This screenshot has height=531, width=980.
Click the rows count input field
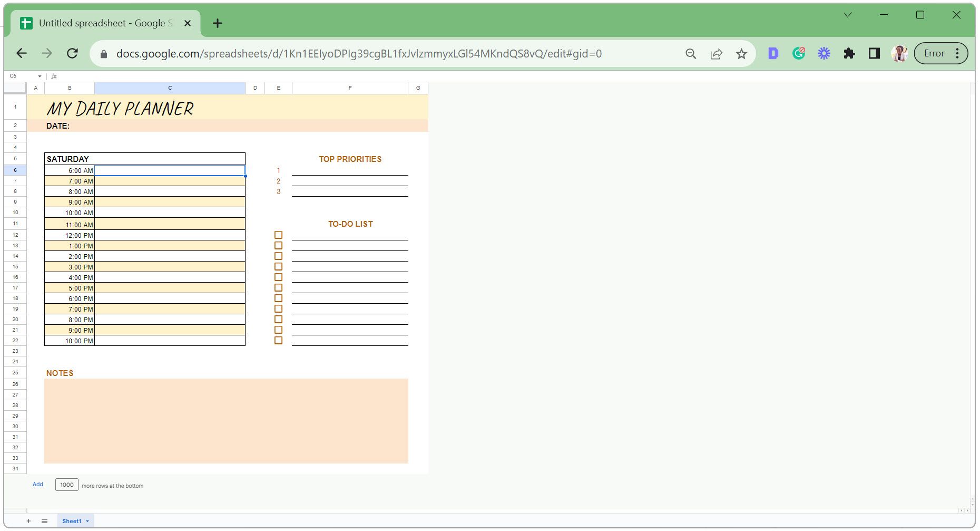coord(67,485)
